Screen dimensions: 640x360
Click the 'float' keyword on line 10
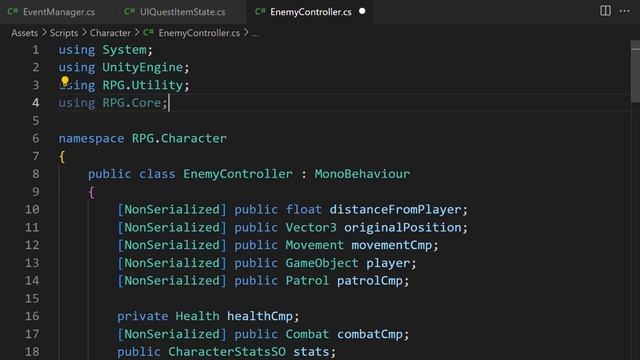[x=304, y=209]
